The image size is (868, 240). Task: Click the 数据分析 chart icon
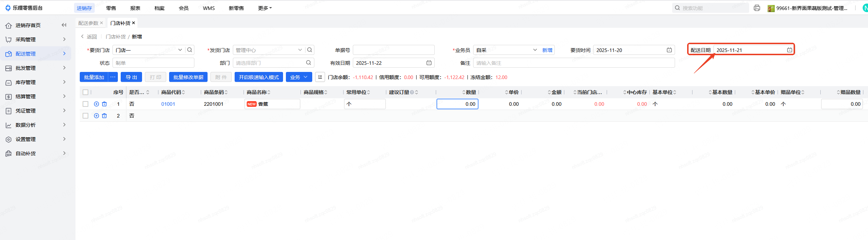9,125
